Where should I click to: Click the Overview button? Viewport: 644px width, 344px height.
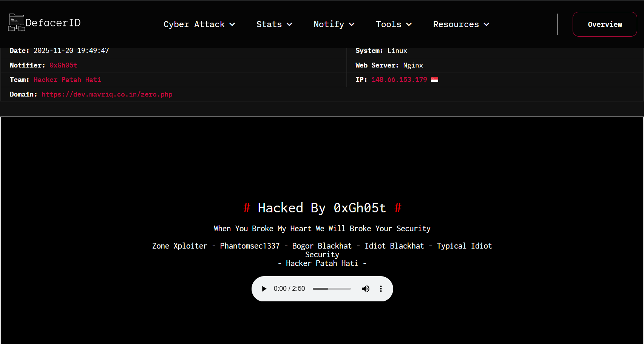[x=605, y=24]
